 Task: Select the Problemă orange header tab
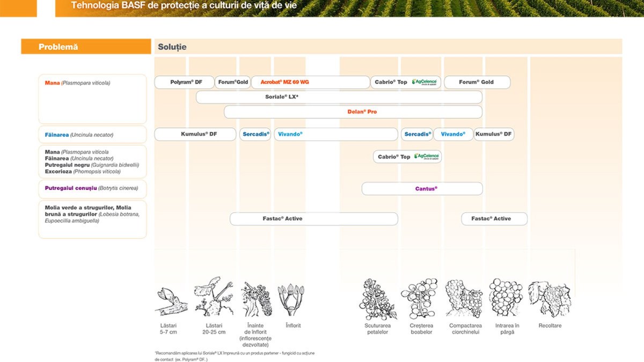(x=86, y=47)
